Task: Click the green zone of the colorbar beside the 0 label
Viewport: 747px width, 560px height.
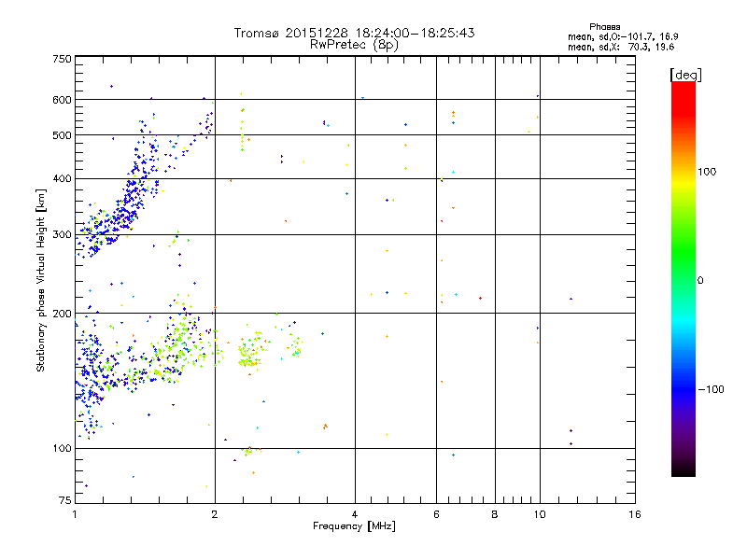Action: (x=684, y=280)
